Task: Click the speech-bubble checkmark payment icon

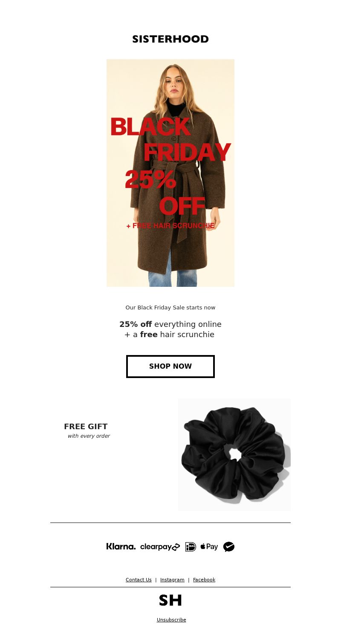Action: [x=229, y=547]
